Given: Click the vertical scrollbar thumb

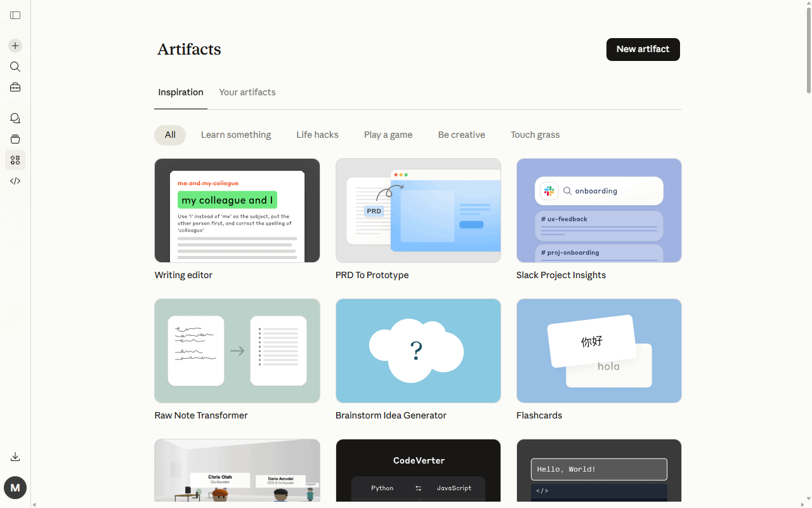Looking at the screenshot, I should click(x=809, y=51).
